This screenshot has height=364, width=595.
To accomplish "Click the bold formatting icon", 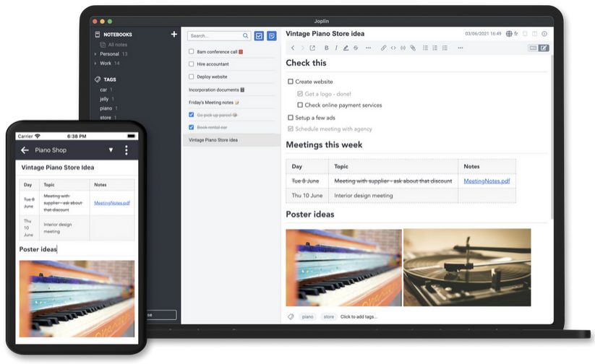I will [x=327, y=48].
